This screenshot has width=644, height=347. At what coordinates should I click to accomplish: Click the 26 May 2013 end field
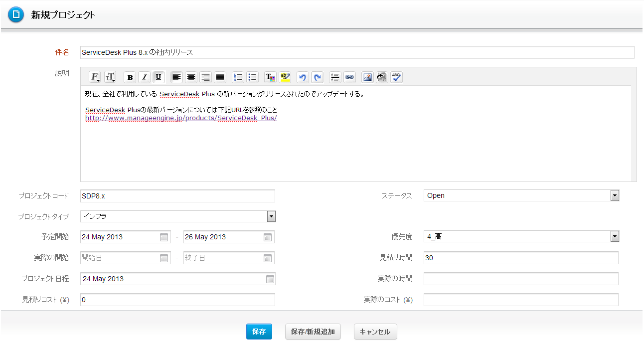pyautogui.click(x=229, y=237)
